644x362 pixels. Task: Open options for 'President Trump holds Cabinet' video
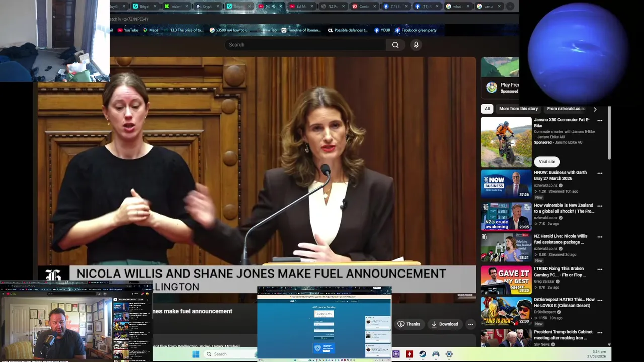pyautogui.click(x=600, y=333)
